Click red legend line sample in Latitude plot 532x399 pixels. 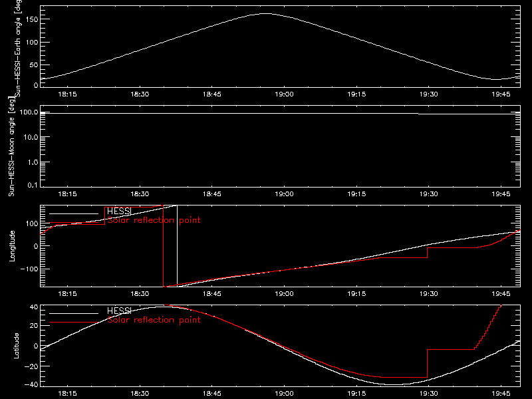click(74, 323)
